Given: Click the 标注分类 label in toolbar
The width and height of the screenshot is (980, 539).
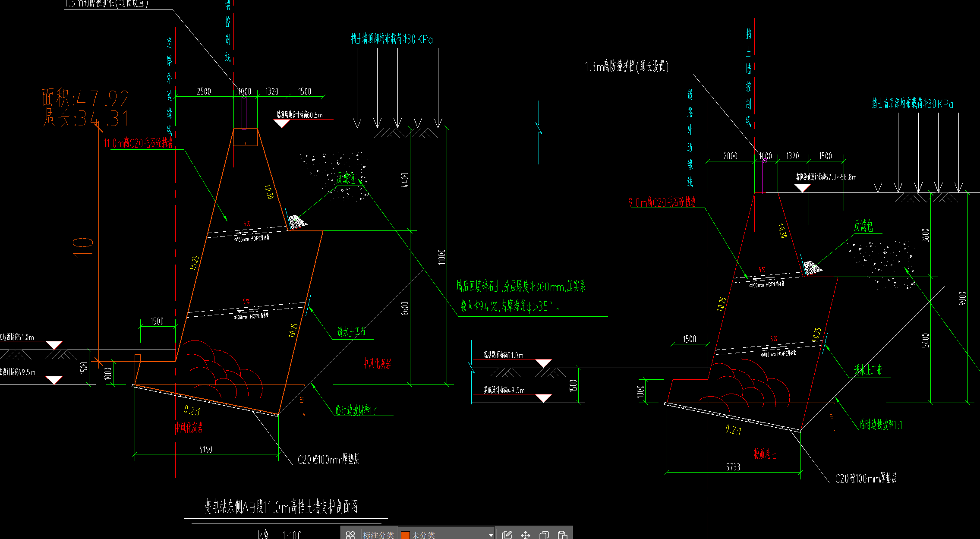Looking at the screenshot, I should tap(378, 535).
